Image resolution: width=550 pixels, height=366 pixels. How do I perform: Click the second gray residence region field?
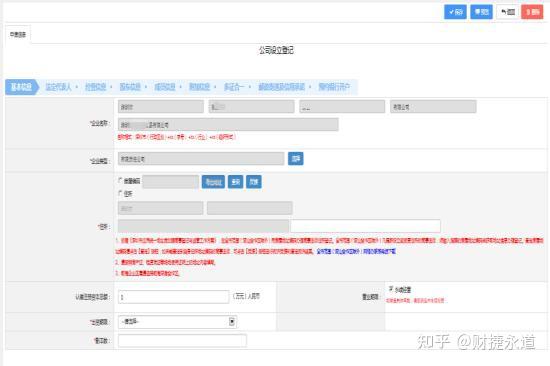(x=250, y=208)
